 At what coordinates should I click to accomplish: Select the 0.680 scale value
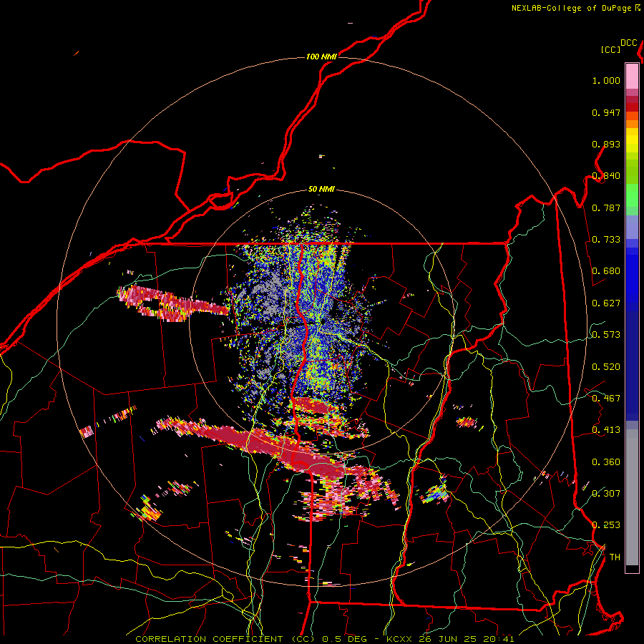(x=606, y=271)
